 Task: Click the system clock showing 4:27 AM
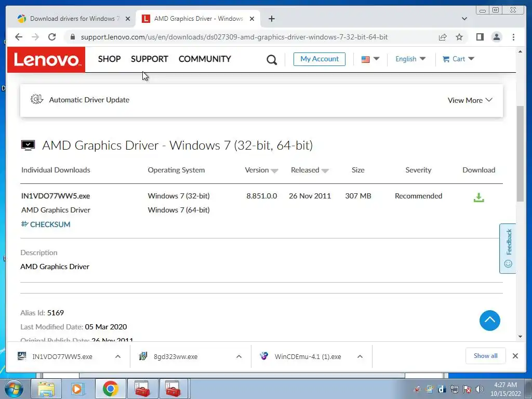point(506,389)
